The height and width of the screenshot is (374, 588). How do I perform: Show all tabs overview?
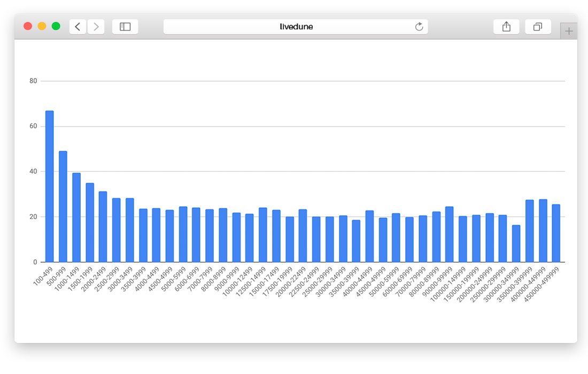538,27
